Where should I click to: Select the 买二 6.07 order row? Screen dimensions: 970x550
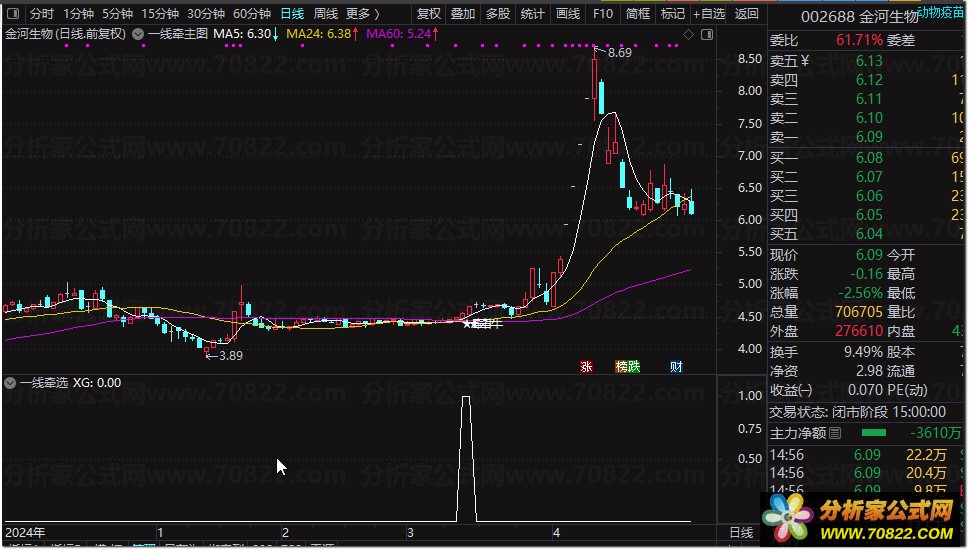[866, 178]
